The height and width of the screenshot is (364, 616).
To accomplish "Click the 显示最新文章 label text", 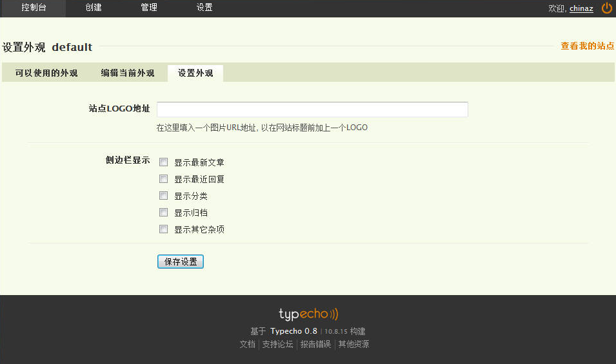I will (199, 162).
